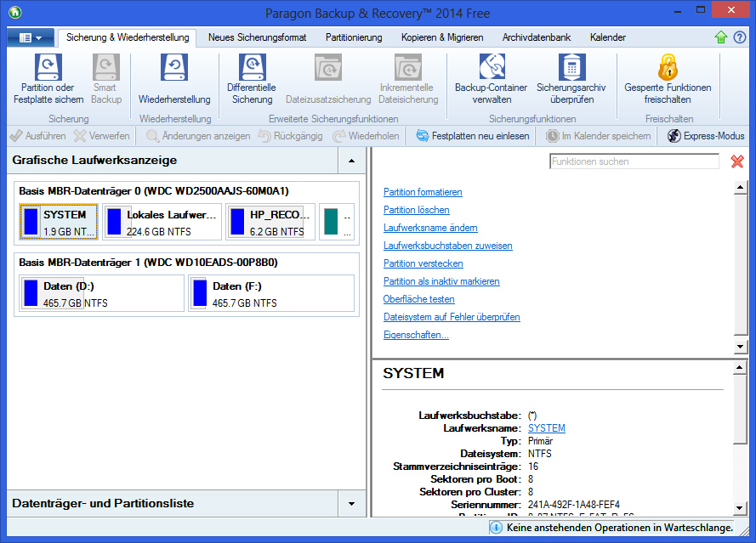This screenshot has width=756, height=543.
Task: Select the Sicherung & Wiederherstellung tab
Action: (128, 37)
